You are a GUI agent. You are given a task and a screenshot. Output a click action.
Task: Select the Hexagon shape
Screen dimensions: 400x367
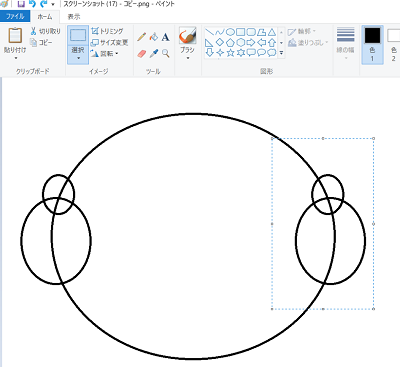pyautogui.click(x=240, y=42)
